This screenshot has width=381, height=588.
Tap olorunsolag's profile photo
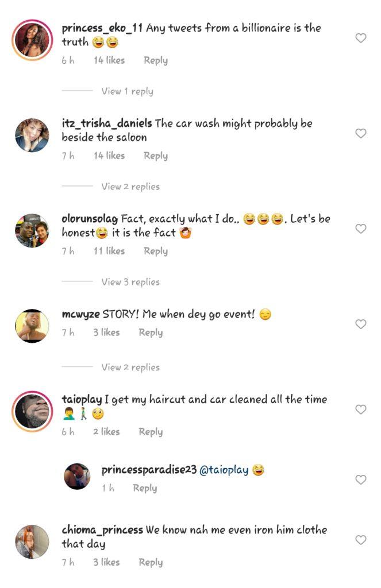[x=32, y=230]
